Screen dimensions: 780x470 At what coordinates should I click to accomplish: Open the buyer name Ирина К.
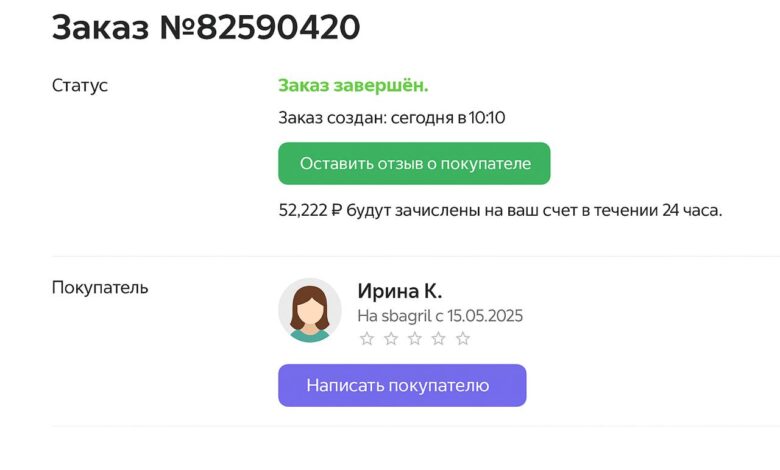coord(399,291)
